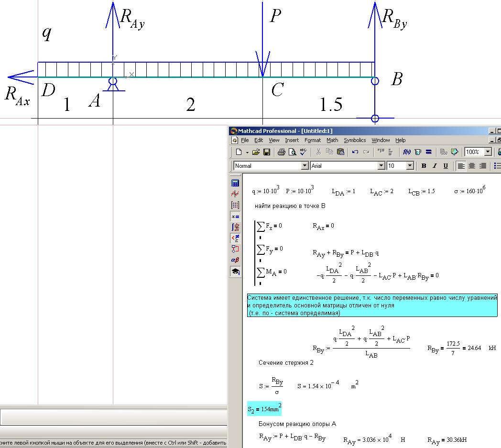
Task: Click the Undo button
Action: (355, 152)
